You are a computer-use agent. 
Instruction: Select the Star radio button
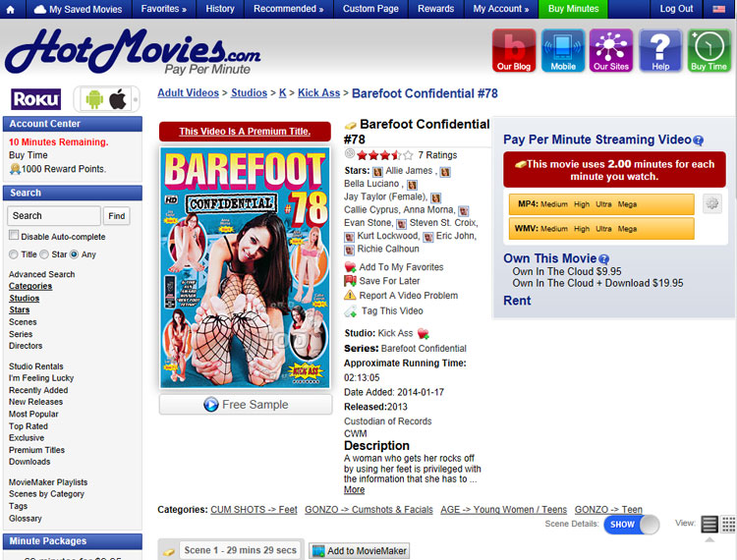tap(43, 254)
